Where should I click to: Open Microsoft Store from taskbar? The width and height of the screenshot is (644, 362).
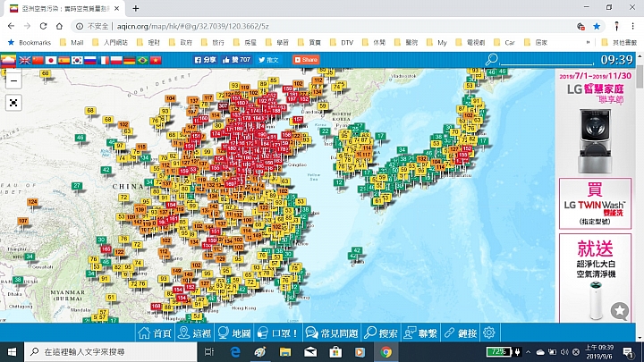coord(335,352)
